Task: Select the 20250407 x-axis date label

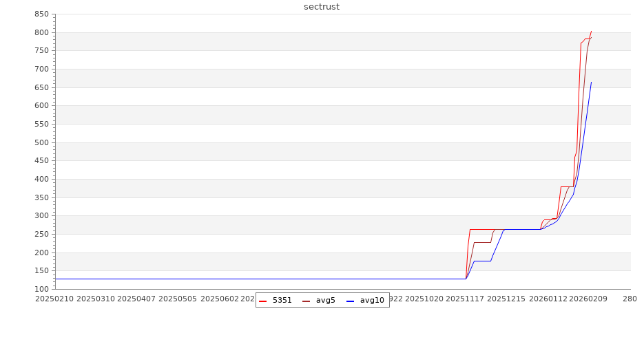Action: [136, 299]
